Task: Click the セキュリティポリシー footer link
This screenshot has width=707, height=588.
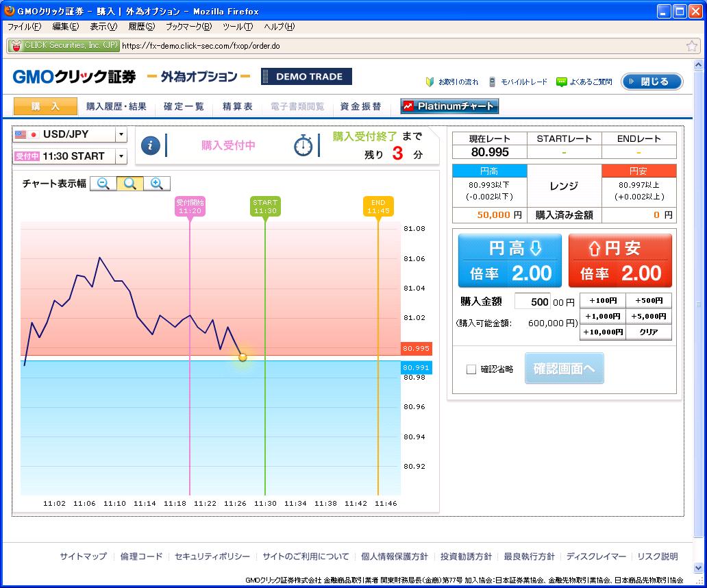Action: click(212, 556)
